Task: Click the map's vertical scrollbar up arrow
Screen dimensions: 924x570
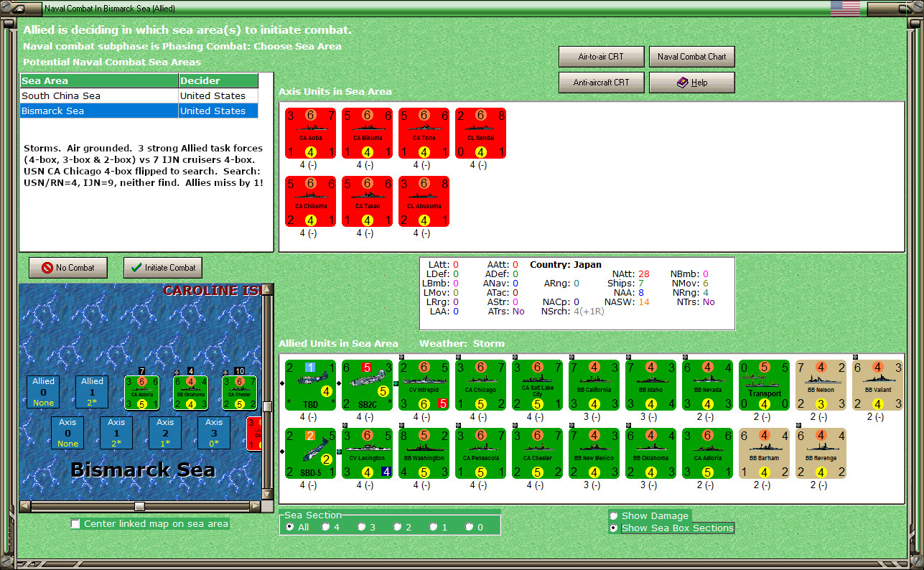Action: pos(269,289)
